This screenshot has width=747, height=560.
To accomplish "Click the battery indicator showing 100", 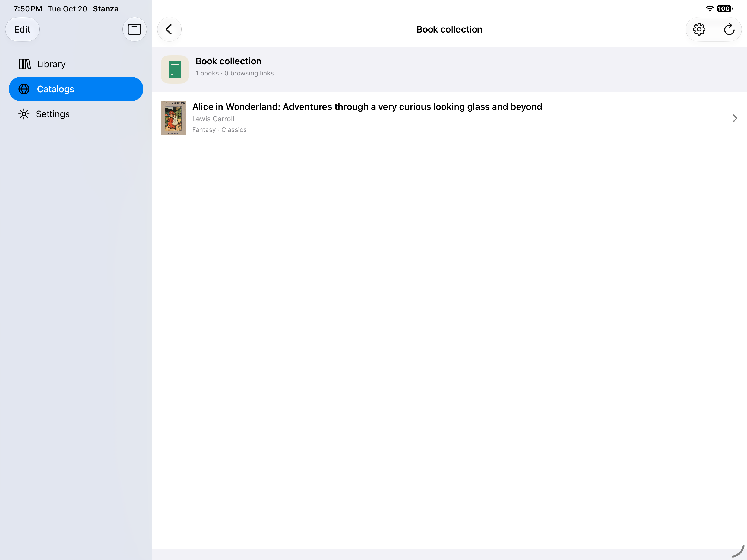I will tap(724, 9).
